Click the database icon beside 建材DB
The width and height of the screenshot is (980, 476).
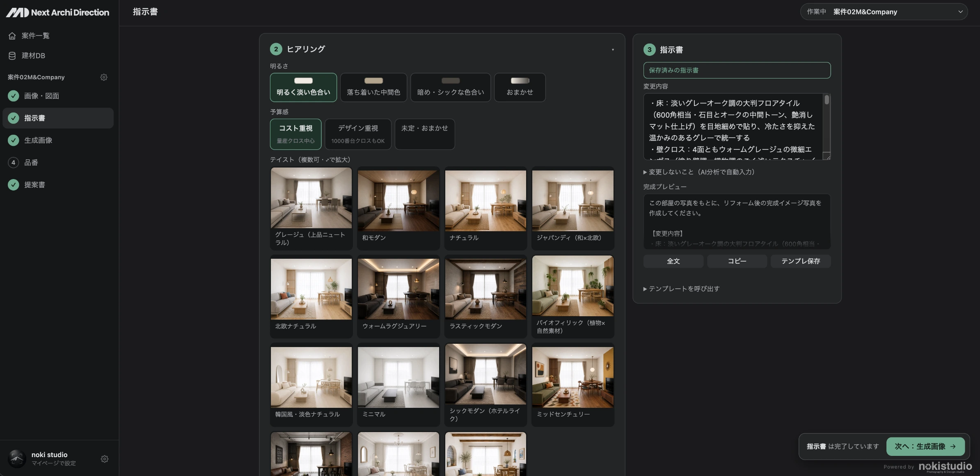tap(12, 55)
